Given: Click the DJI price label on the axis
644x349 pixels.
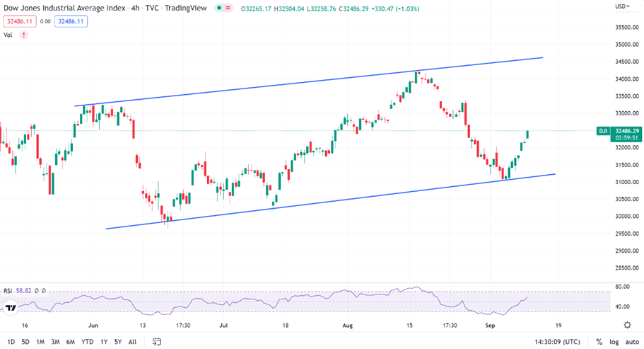Looking at the screenshot, I should 603,131.
